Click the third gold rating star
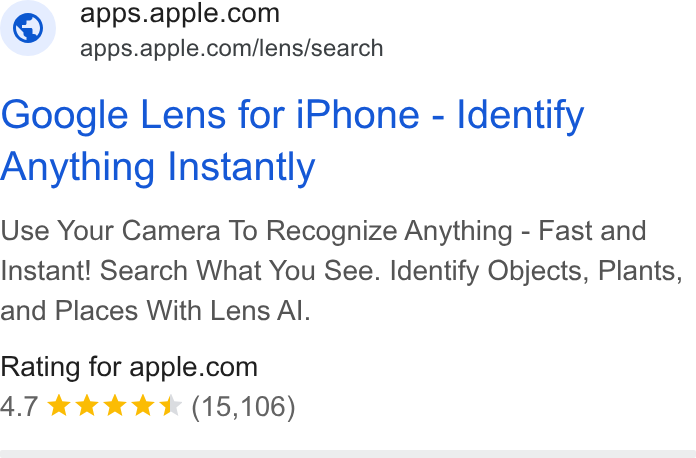 tap(115, 406)
